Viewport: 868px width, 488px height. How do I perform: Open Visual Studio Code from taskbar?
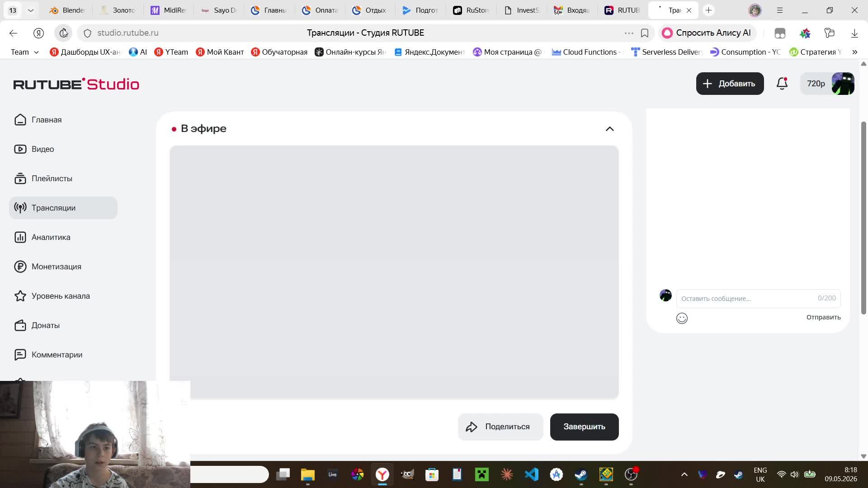(x=532, y=474)
